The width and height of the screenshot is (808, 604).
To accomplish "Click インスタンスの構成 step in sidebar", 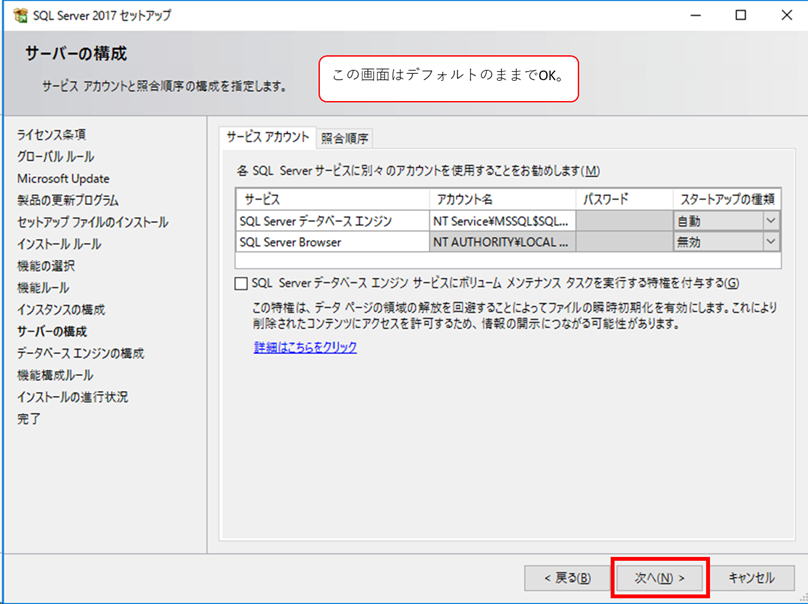I will (61, 309).
